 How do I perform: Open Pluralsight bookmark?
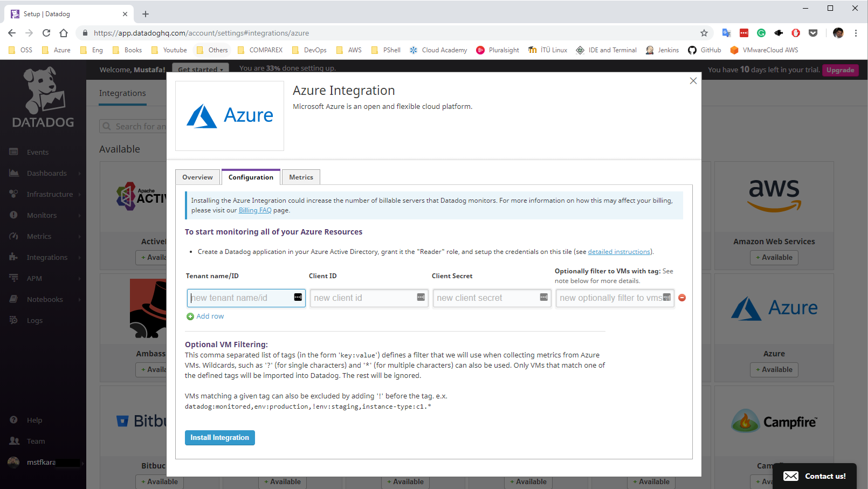click(x=498, y=50)
